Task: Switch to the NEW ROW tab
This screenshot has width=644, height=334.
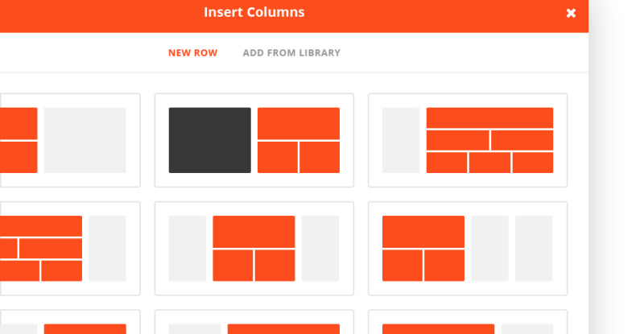Action: tap(192, 53)
